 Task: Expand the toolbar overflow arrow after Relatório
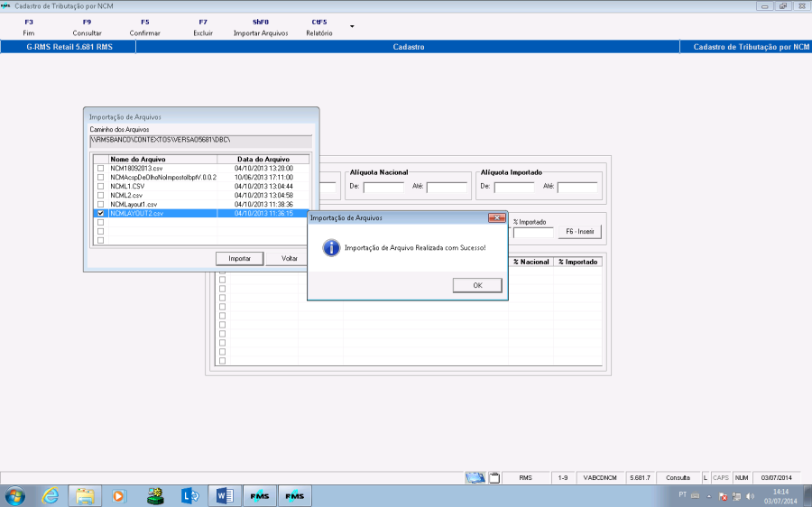click(352, 26)
